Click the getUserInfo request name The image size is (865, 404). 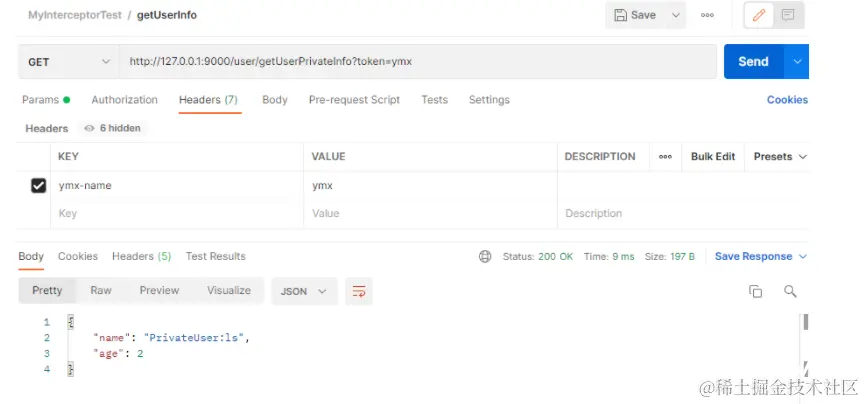coord(167,15)
